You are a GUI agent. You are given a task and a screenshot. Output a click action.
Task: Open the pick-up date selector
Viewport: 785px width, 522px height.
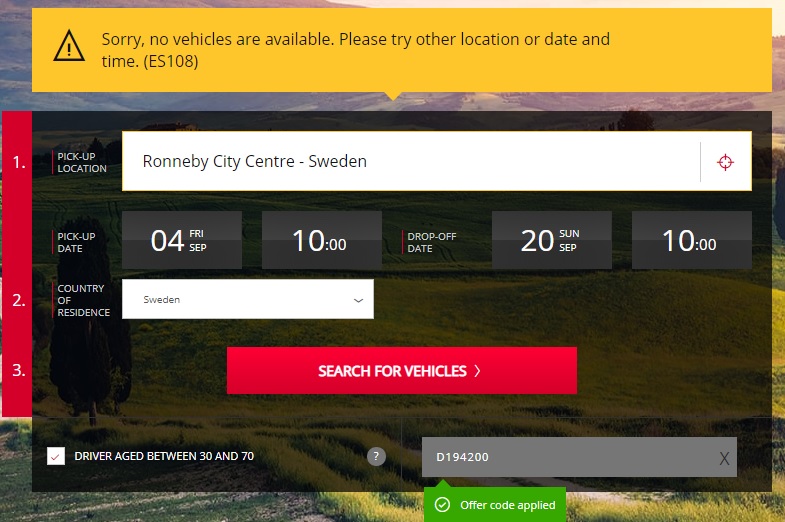point(181,240)
